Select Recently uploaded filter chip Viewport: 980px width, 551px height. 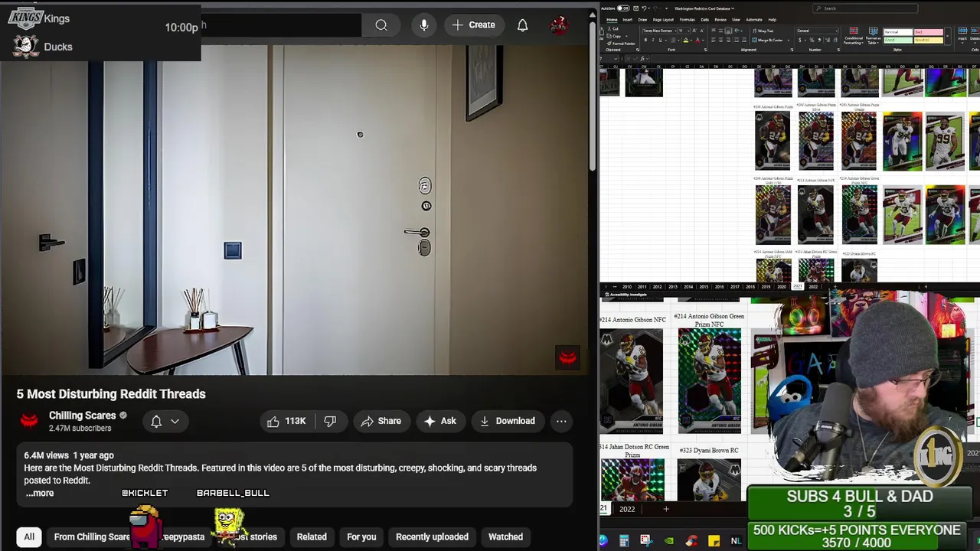coord(432,536)
